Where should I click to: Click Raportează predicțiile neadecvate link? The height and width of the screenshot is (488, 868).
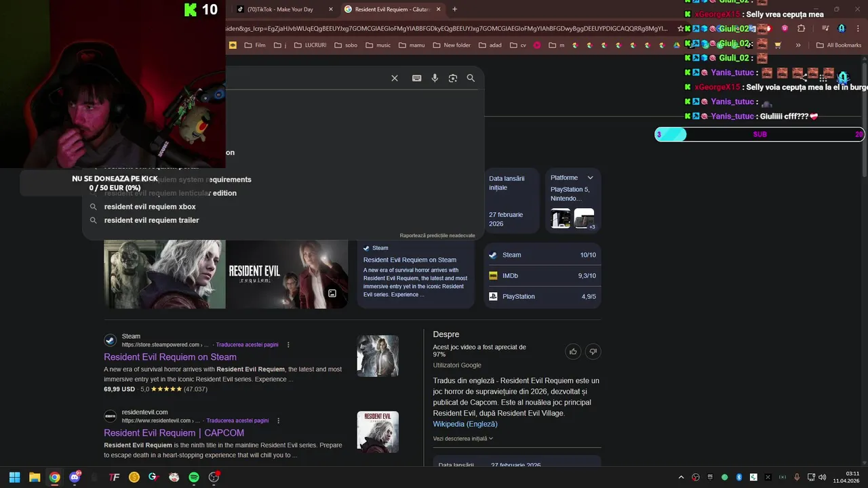pos(437,236)
